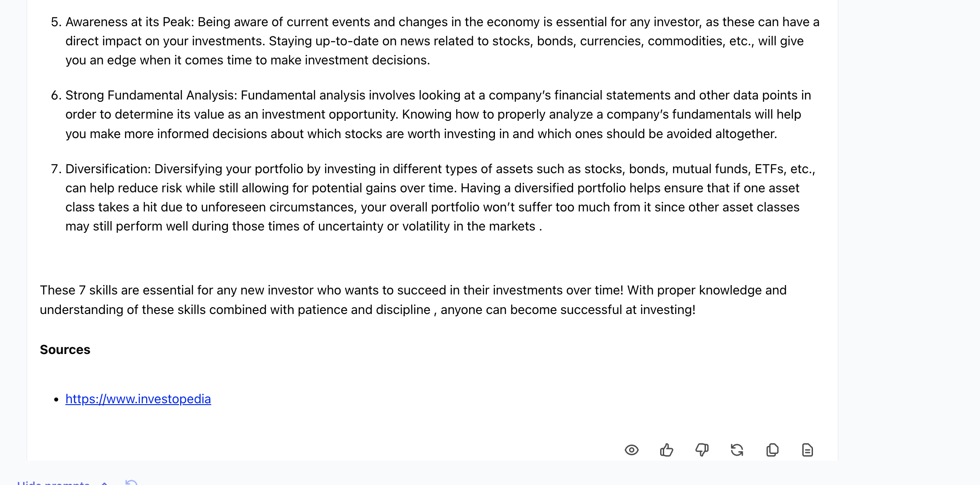980x485 pixels.
Task: Click the 'Awareness at its Peak' list item title
Action: [130, 22]
